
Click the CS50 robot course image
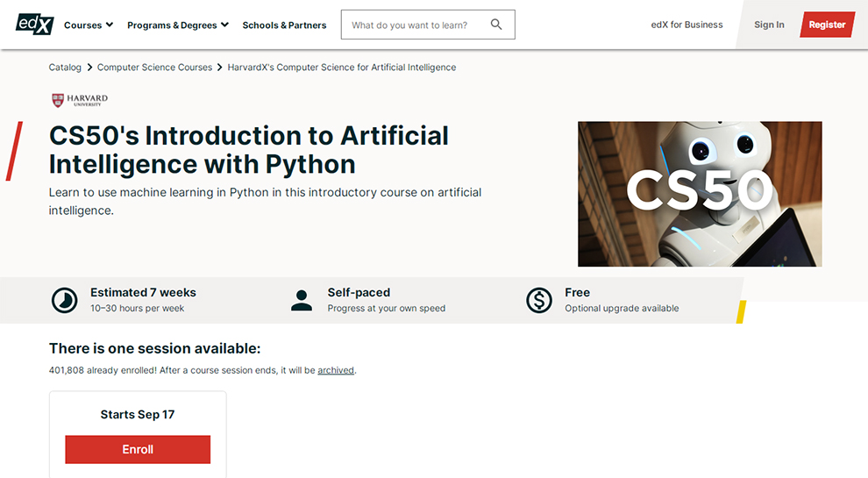pos(700,194)
